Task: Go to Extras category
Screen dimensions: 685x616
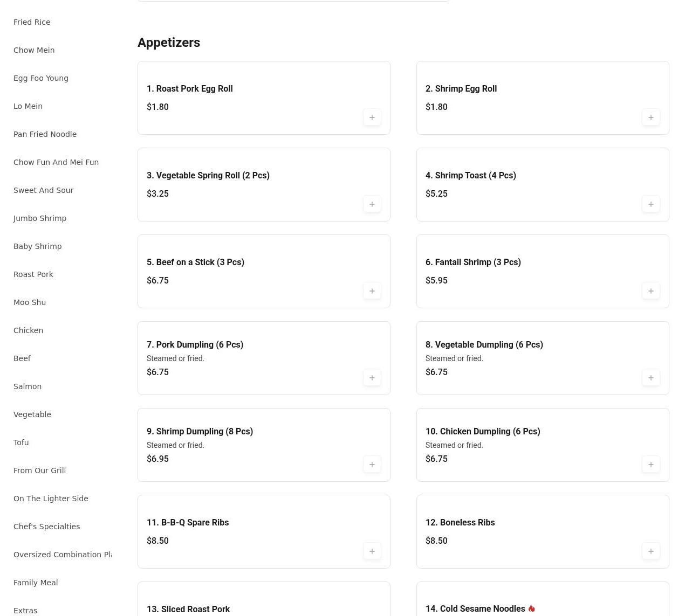Action: (x=25, y=611)
